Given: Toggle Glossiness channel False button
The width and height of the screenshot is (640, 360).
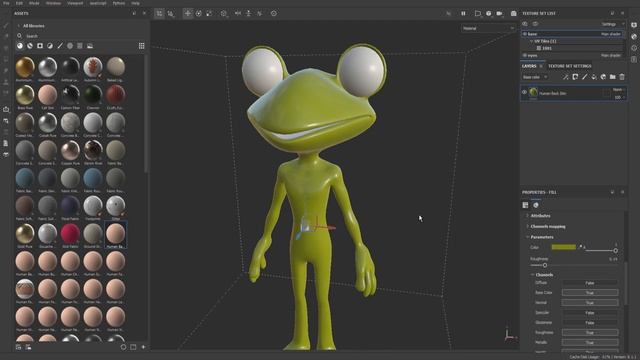Looking at the screenshot, I should click(x=590, y=323).
